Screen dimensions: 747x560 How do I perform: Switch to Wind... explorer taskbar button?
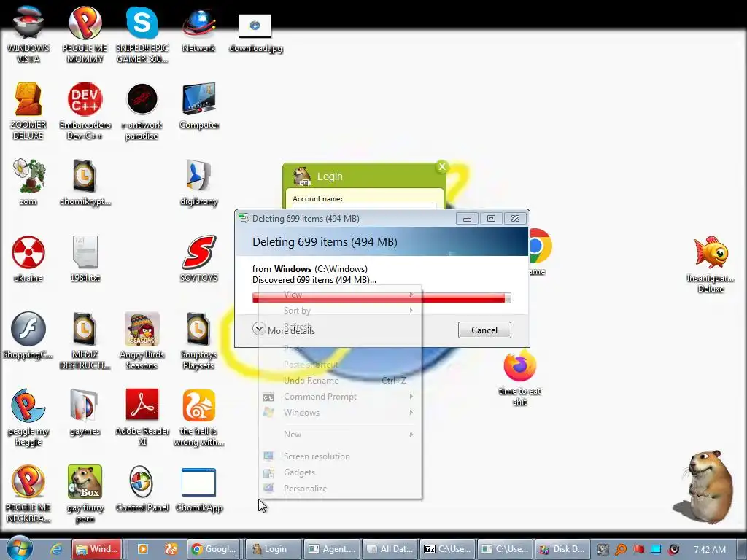pyautogui.click(x=97, y=549)
